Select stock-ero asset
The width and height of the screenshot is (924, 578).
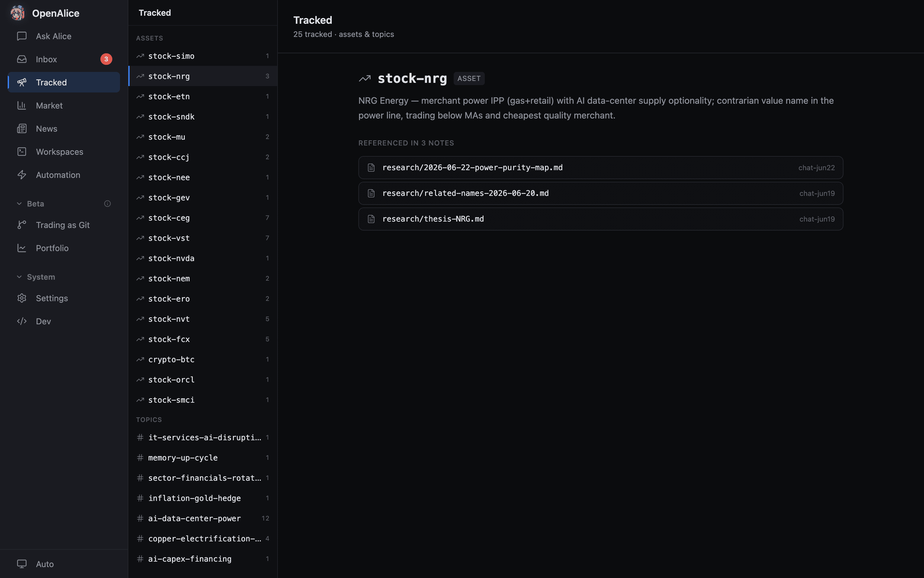203,299
